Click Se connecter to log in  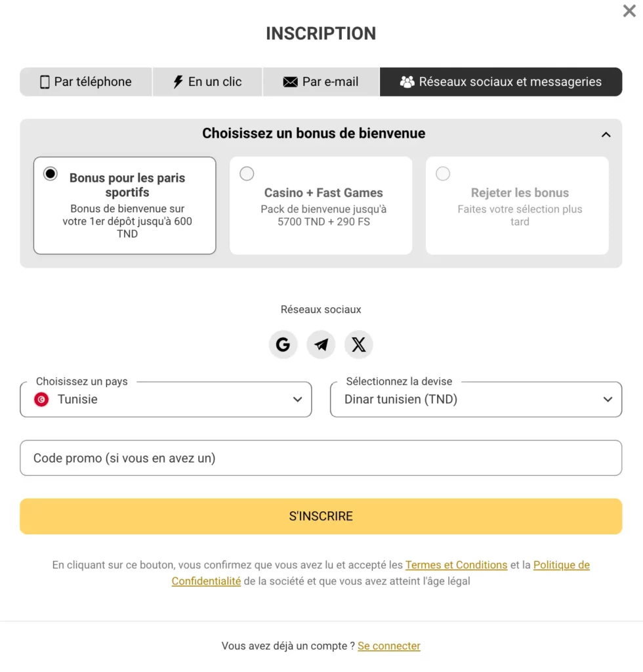(388, 646)
